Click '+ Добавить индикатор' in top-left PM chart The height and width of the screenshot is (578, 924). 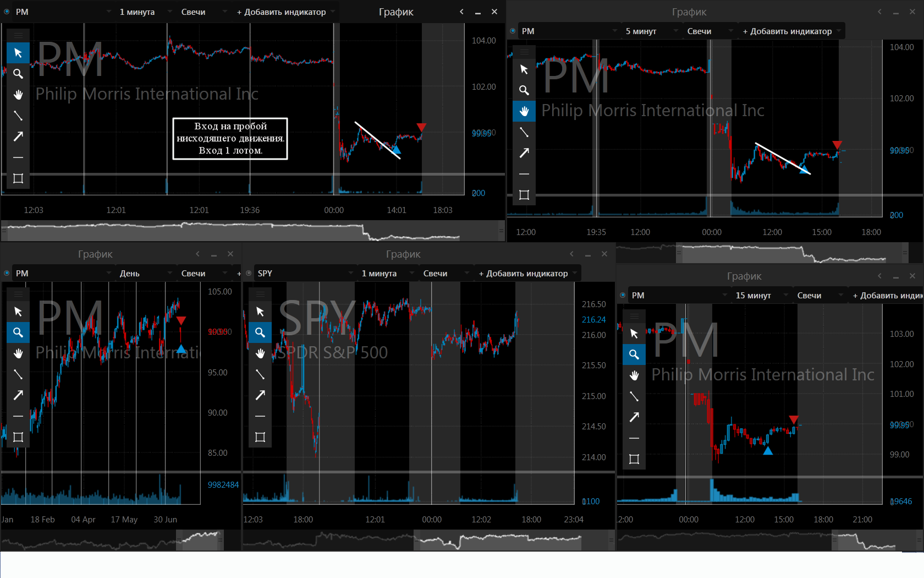point(285,12)
